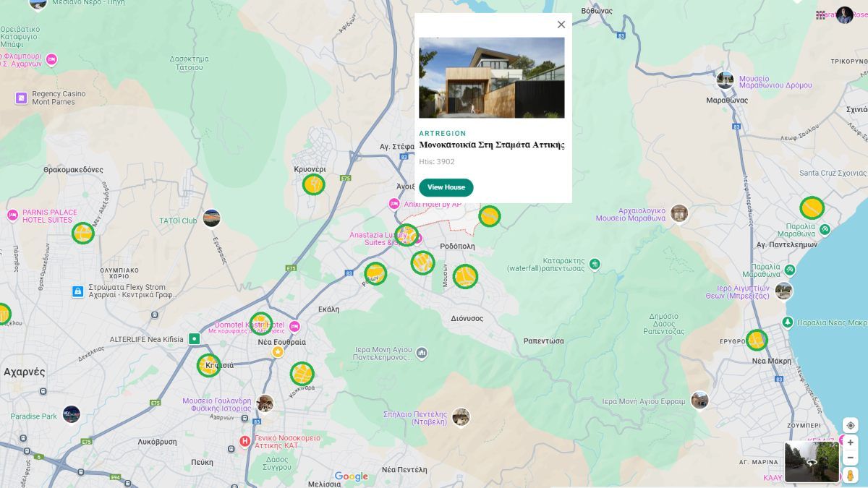Open the Μονοκατοικία Στη Σταμάτα Αττικής title link
Screen dimensions: 868x488
491,145
